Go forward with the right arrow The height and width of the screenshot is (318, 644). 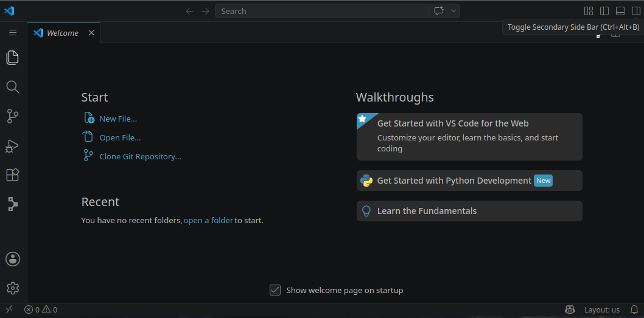pos(205,11)
